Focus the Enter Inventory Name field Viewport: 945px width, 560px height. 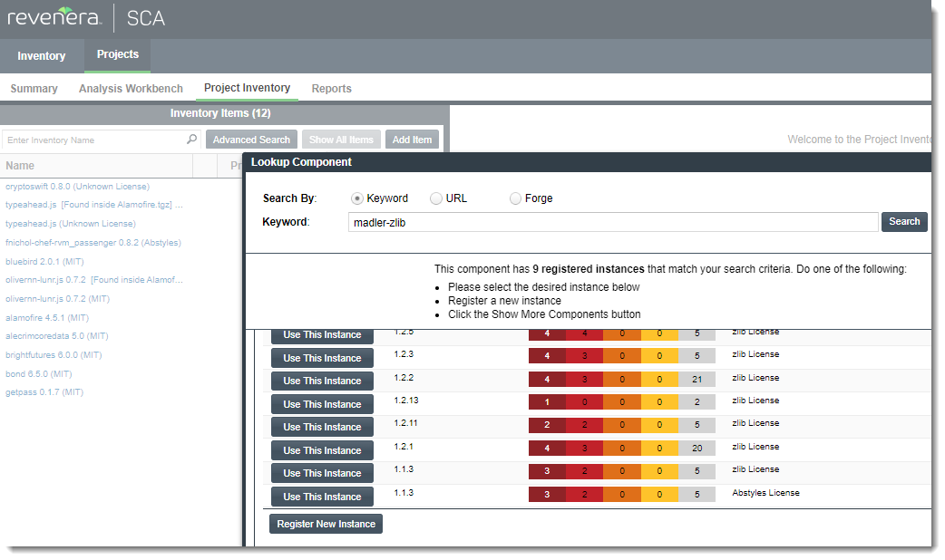[94, 140]
